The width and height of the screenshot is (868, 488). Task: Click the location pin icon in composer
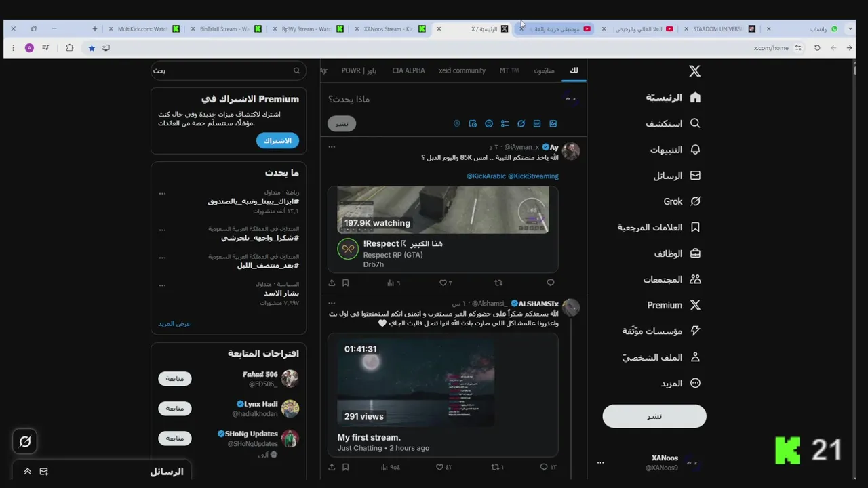456,124
